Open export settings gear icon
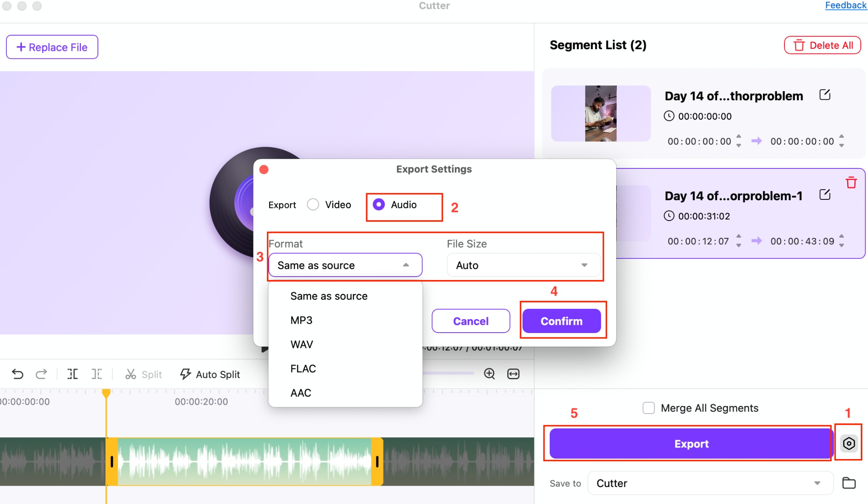The height and width of the screenshot is (504, 868). (x=849, y=443)
